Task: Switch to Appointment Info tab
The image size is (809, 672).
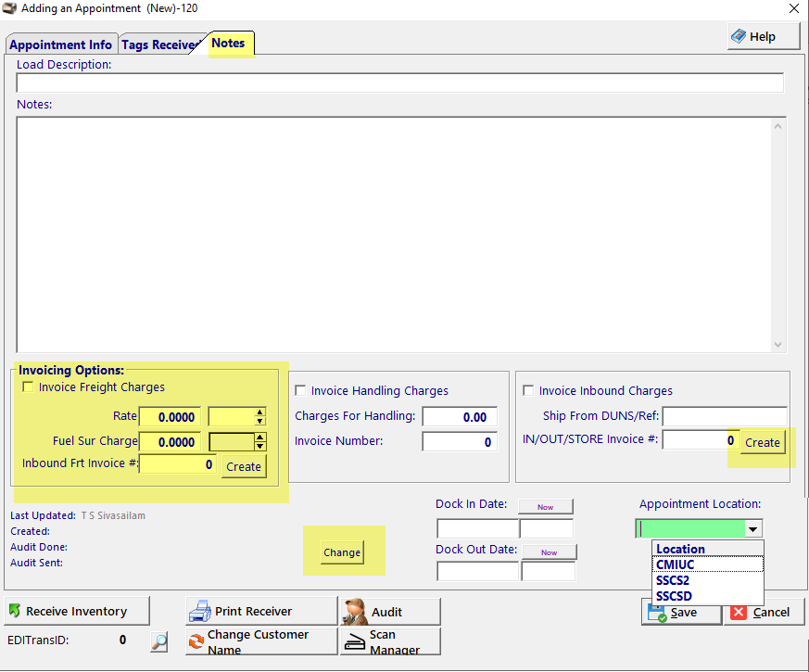Action: point(61,44)
